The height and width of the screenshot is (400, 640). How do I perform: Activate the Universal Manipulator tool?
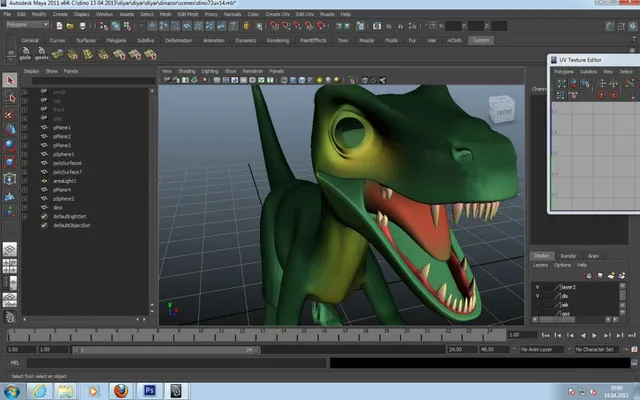tap(10, 179)
